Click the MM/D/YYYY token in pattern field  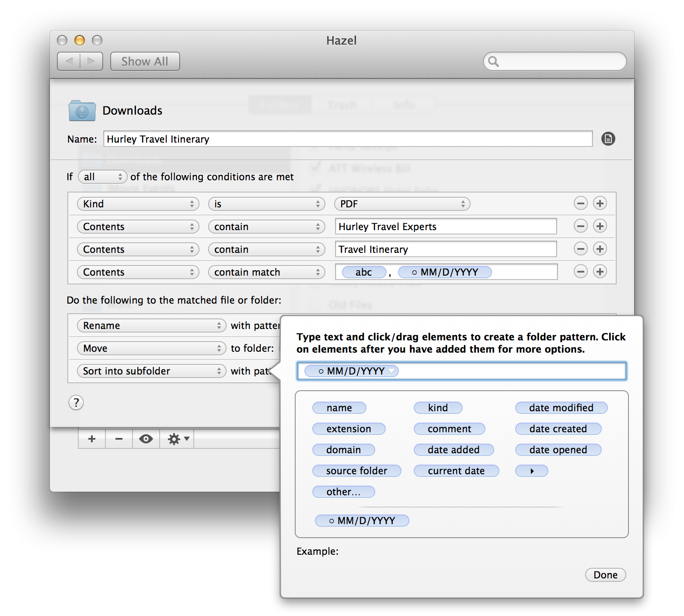click(x=352, y=371)
